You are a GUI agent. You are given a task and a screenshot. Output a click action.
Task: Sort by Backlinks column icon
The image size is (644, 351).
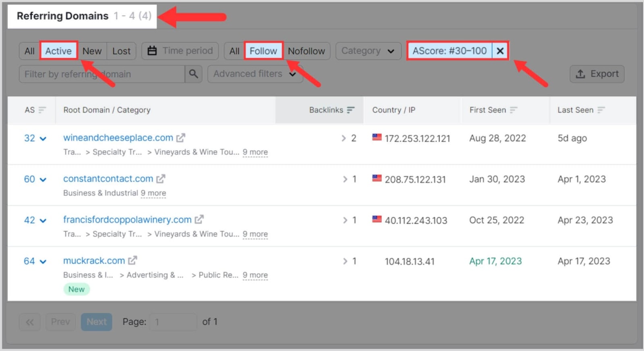click(x=351, y=110)
